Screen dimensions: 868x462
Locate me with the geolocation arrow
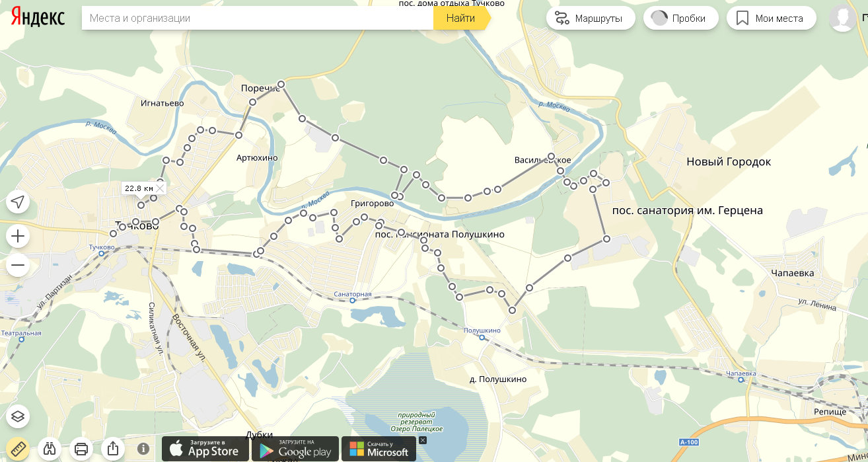pyautogui.click(x=18, y=202)
